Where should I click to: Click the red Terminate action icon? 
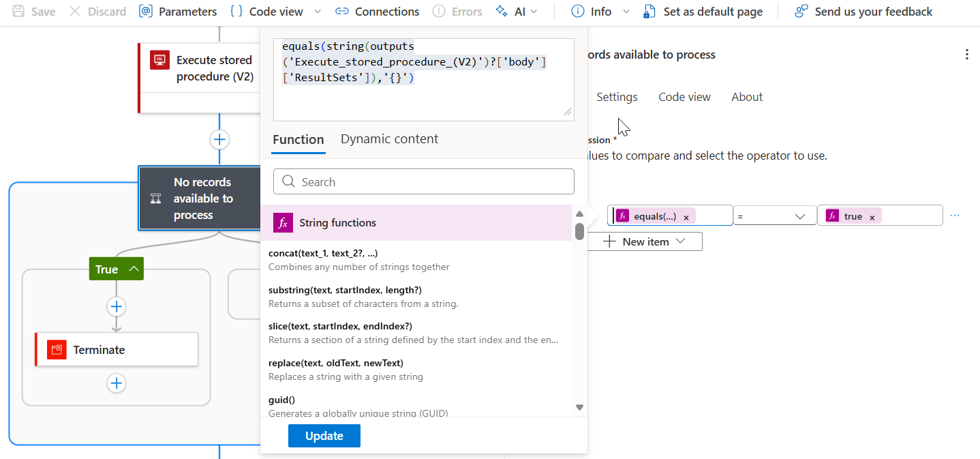point(57,350)
